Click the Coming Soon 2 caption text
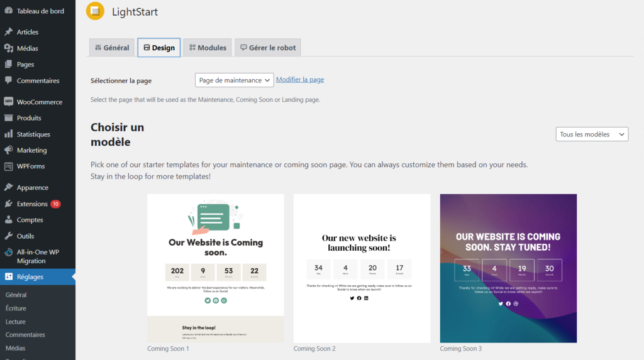The width and height of the screenshot is (644, 360). coord(314,349)
